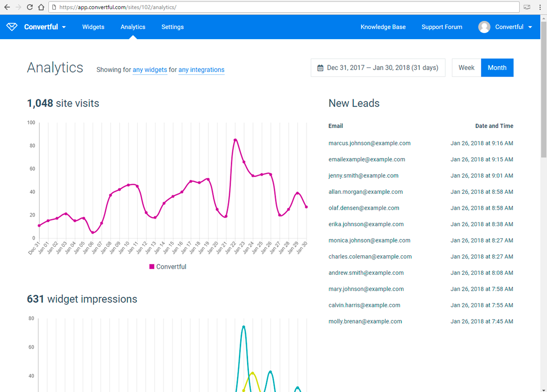The height and width of the screenshot is (392, 547).
Task: Toggle the Convertful legend in visits chart
Action: [x=168, y=267]
